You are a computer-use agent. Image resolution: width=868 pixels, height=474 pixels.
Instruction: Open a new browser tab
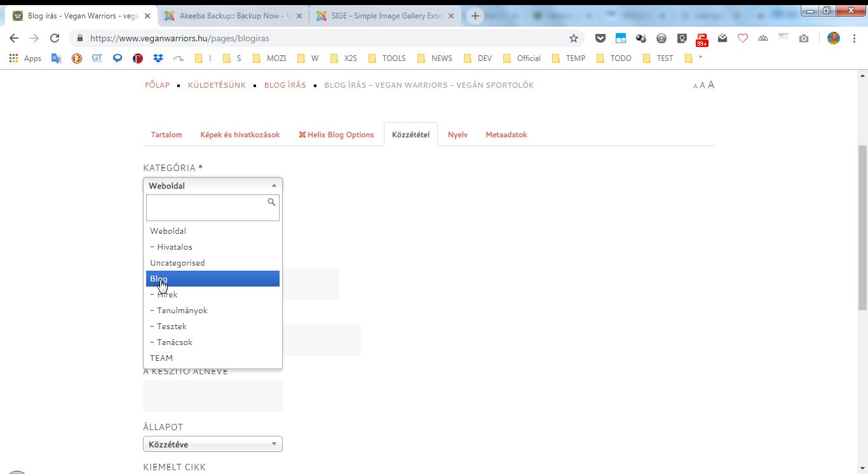point(475,16)
